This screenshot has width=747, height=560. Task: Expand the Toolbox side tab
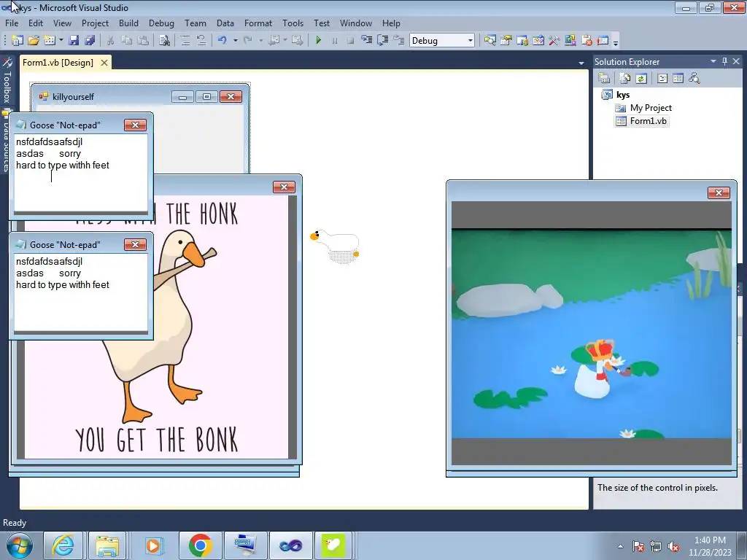7,81
